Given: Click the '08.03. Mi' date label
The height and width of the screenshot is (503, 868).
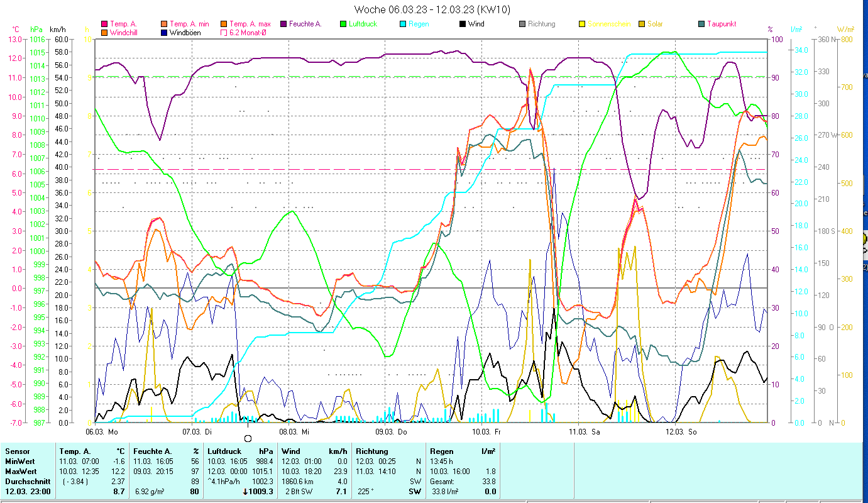Looking at the screenshot, I should coord(295,432).
